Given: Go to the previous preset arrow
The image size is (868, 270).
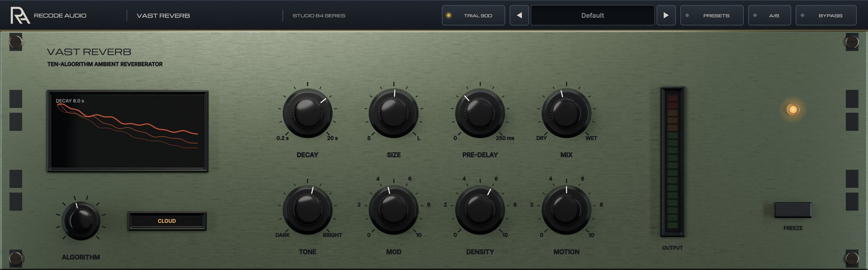Looking at the screenshot, I should [519, 15].
